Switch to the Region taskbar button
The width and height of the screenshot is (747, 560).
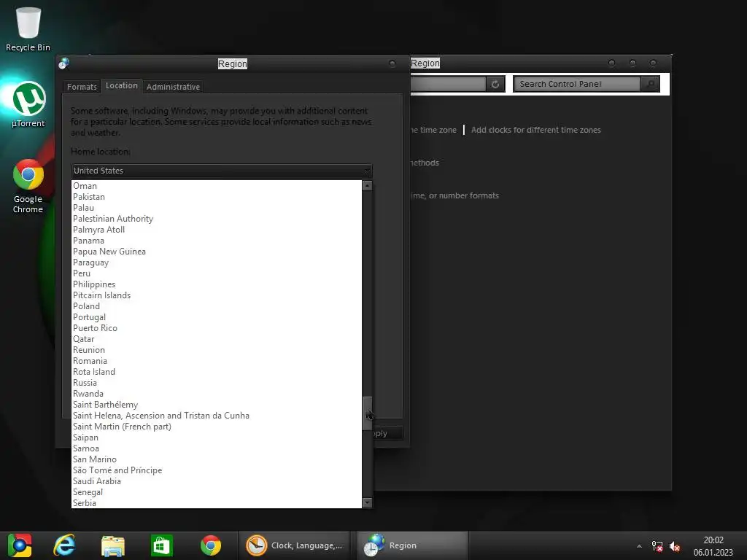click(413, 545)
